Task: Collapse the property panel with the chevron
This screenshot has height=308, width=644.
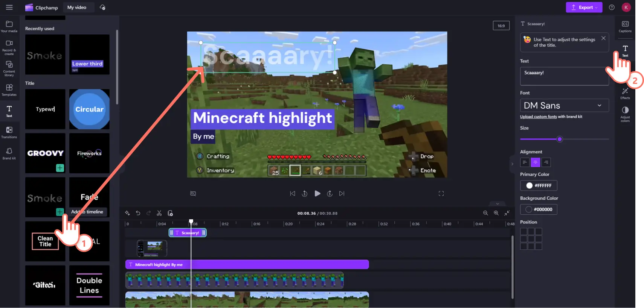Action: 512,164
